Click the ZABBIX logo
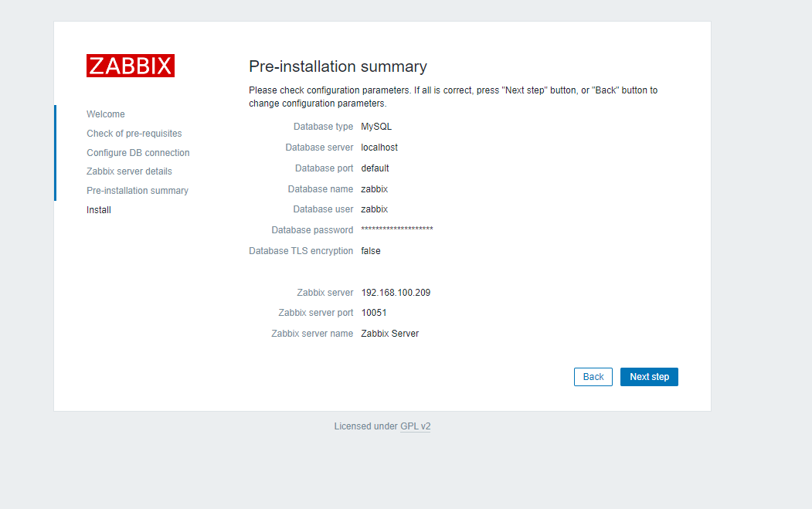Screen dimensions: 812x509 tap(131, 66)
